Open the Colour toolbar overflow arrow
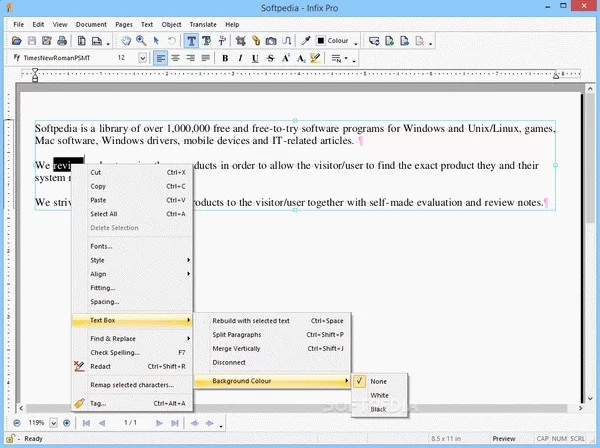 coord(356,43)
